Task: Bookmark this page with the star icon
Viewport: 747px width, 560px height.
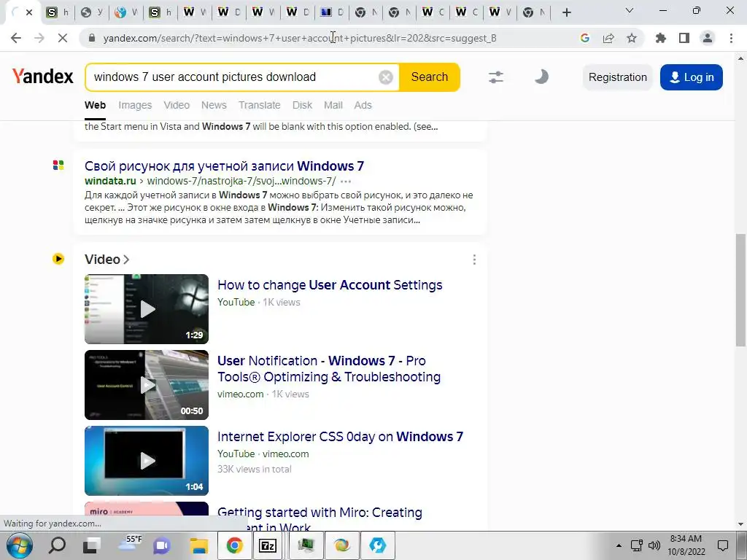Action: point(632,38)
